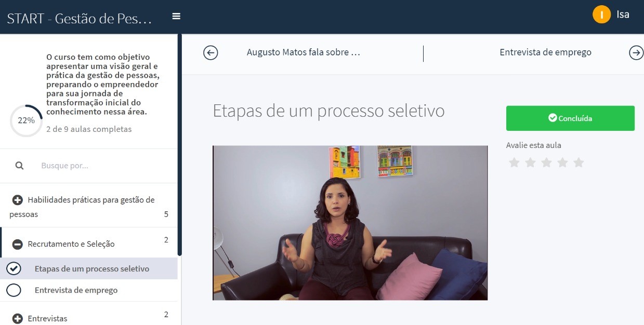The height and width of the screenshot is (325, 644).
Task: Open the orange user avatar
Action: (601, 15)
